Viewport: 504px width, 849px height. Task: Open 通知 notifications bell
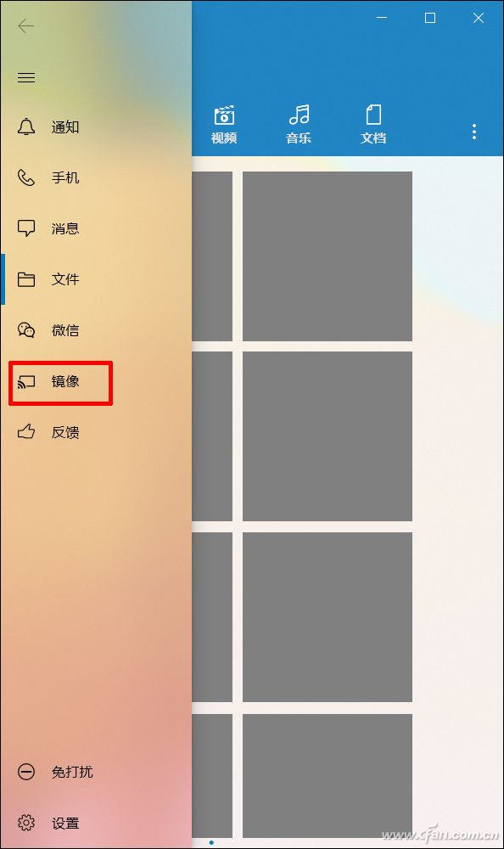tap(48, 127)
